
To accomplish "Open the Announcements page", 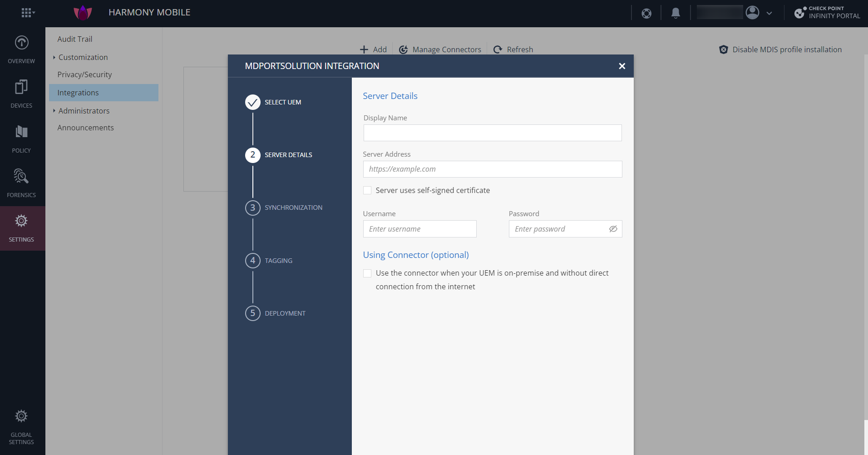I will (86, 128).
